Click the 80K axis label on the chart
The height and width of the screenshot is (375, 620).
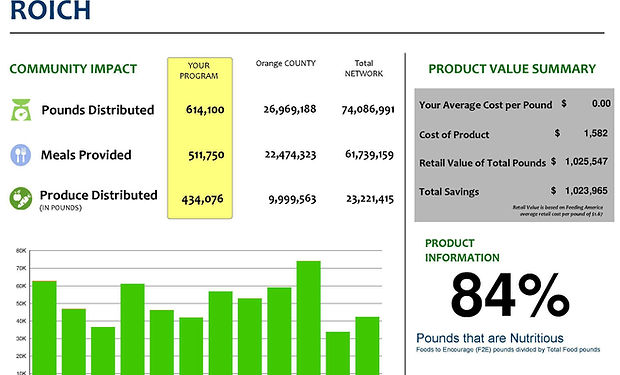pyautogui.click(x=21, y=251)
